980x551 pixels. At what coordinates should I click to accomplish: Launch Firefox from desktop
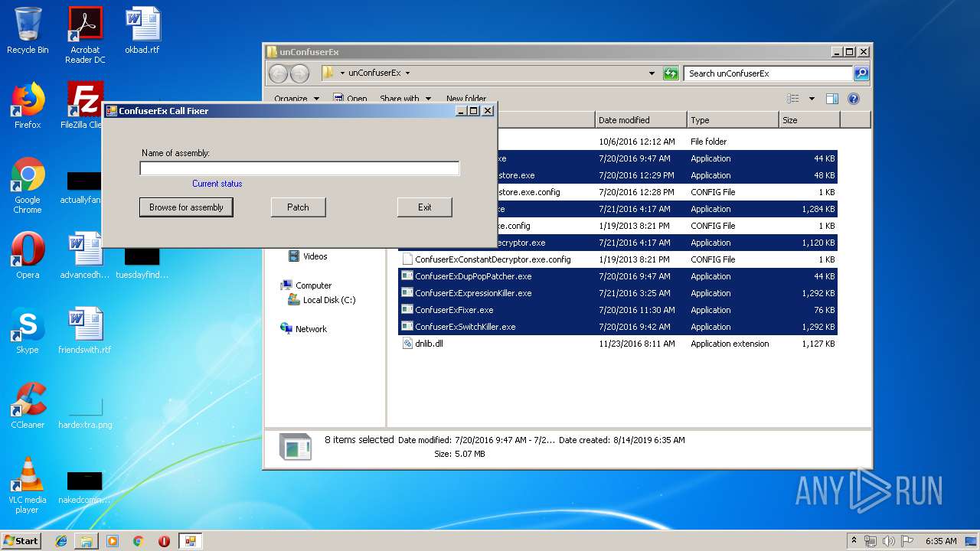click(28, 106)
